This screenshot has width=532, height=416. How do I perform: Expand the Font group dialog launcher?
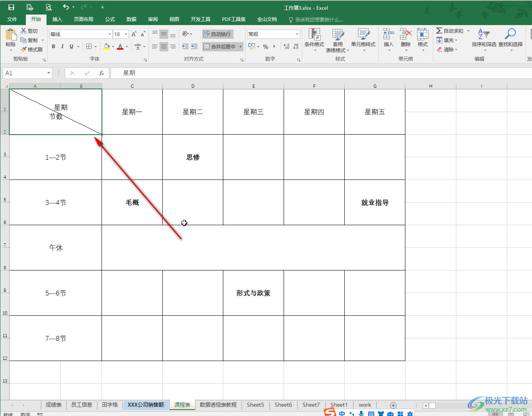click(x=145, y=60)
